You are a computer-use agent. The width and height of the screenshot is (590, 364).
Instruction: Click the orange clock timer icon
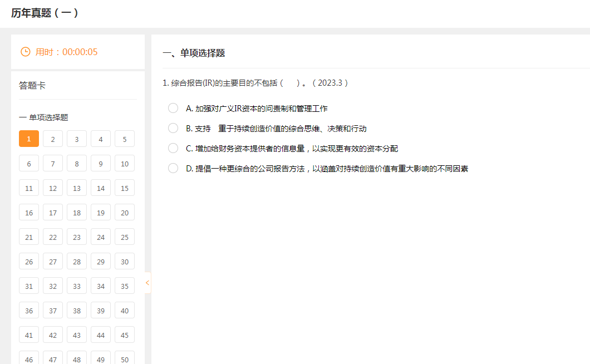tap(25, 52)
